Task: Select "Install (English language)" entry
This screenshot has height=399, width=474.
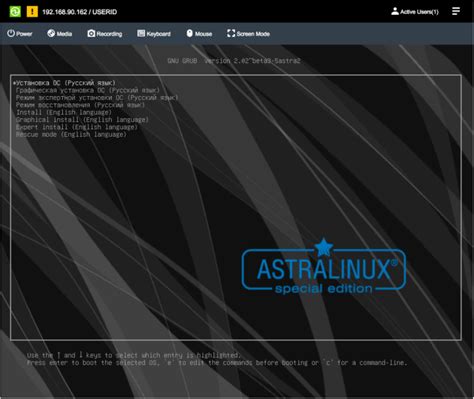Action: [64, 112]
